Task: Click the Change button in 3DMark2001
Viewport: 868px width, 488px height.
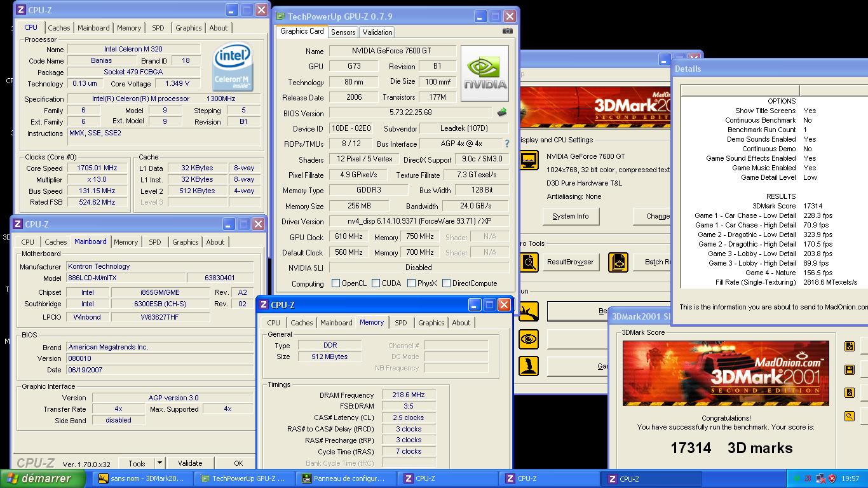Action: coord(653,216)
